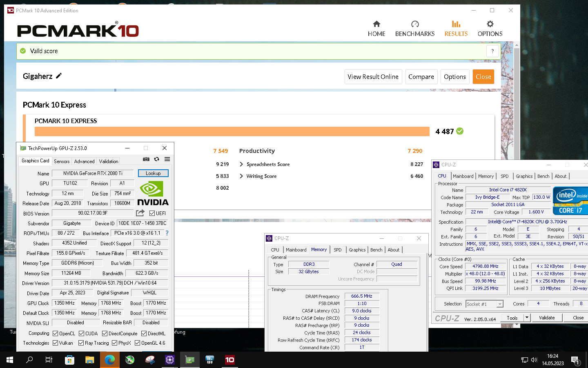Open GPU-Z hamburger menu icon
The width and height of the screenshot is (588, 368).
click(x=167, y=159)
